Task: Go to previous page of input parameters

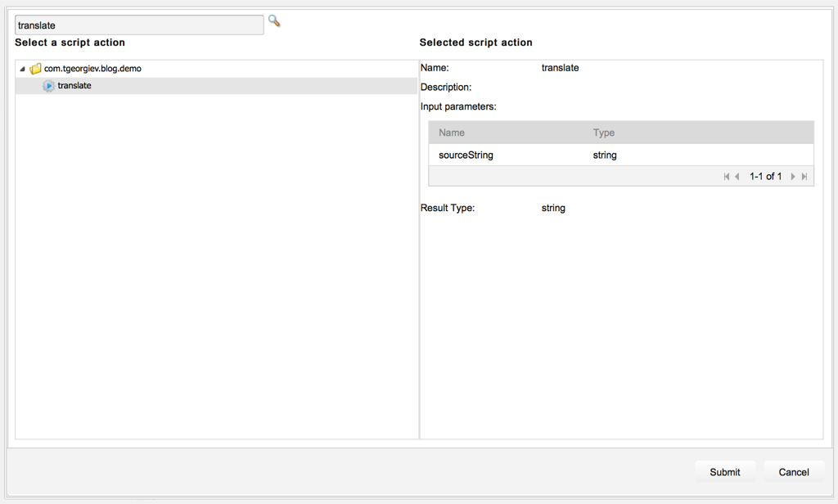Action: [737, 177]
